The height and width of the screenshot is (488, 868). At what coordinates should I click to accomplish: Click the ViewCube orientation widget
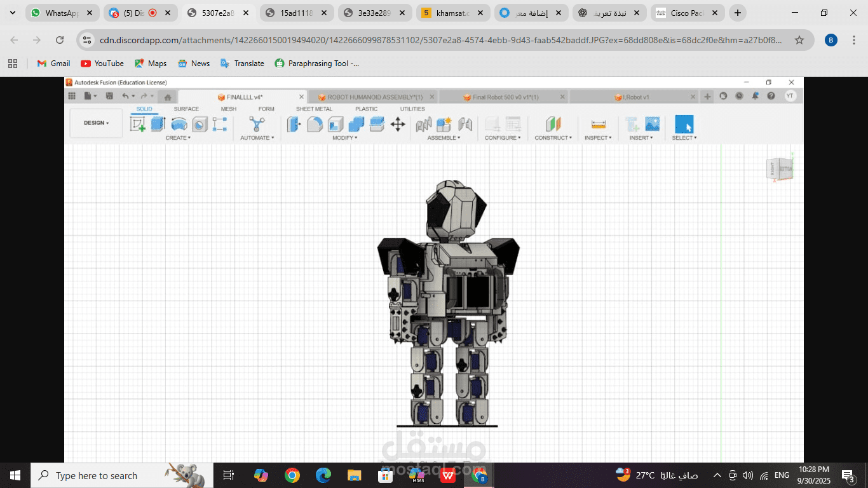tap(780, 169)
